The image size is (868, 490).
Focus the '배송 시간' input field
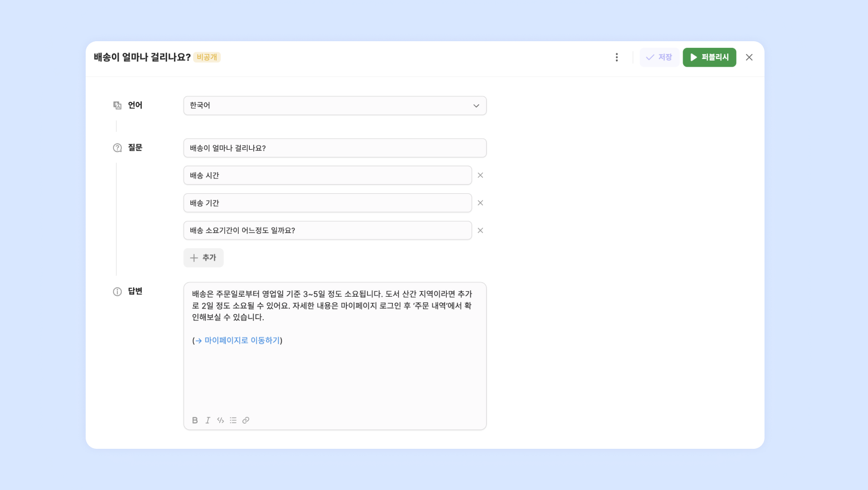[328, 175]
